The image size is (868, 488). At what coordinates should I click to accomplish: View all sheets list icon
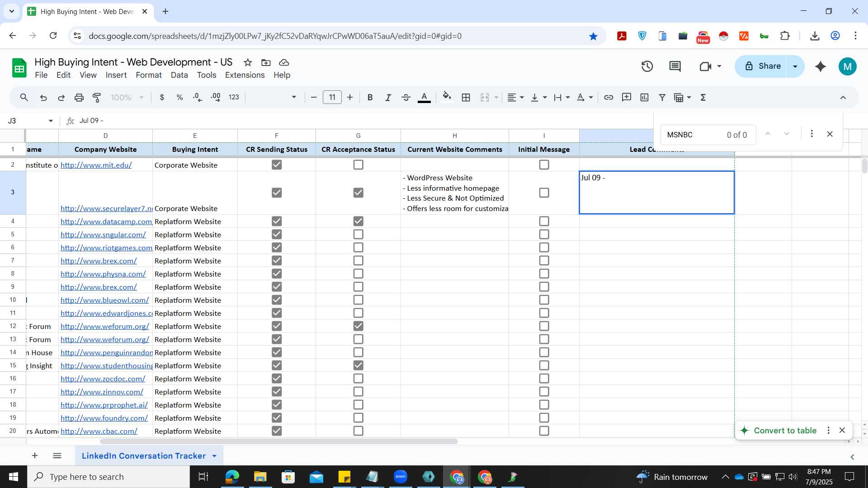tap(57, 456)
